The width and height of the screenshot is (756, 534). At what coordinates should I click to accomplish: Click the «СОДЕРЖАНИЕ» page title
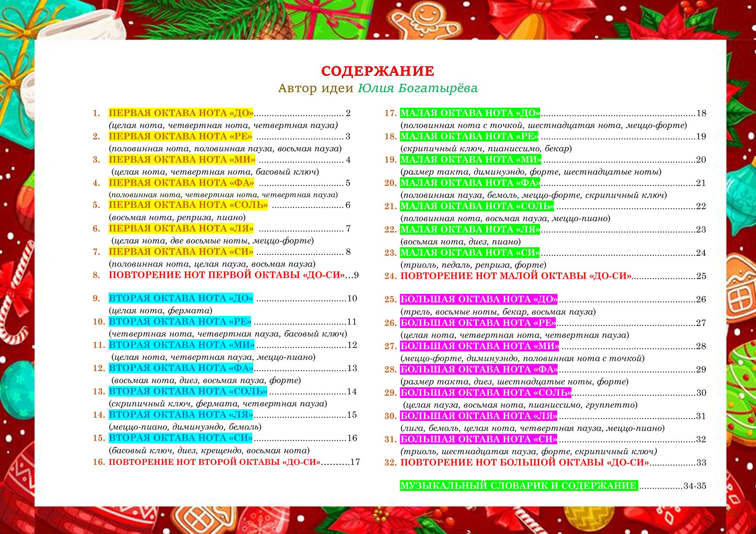[378, 71]
